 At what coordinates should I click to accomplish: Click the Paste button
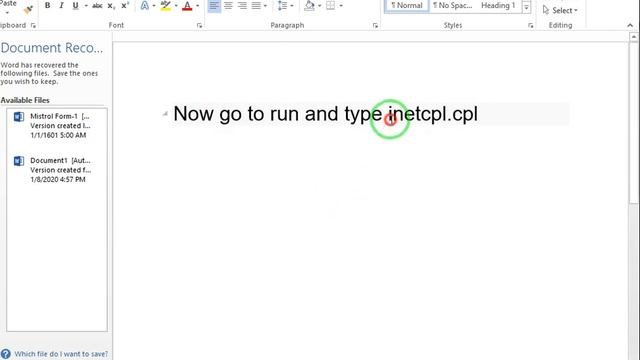click(x=8, y=4)
